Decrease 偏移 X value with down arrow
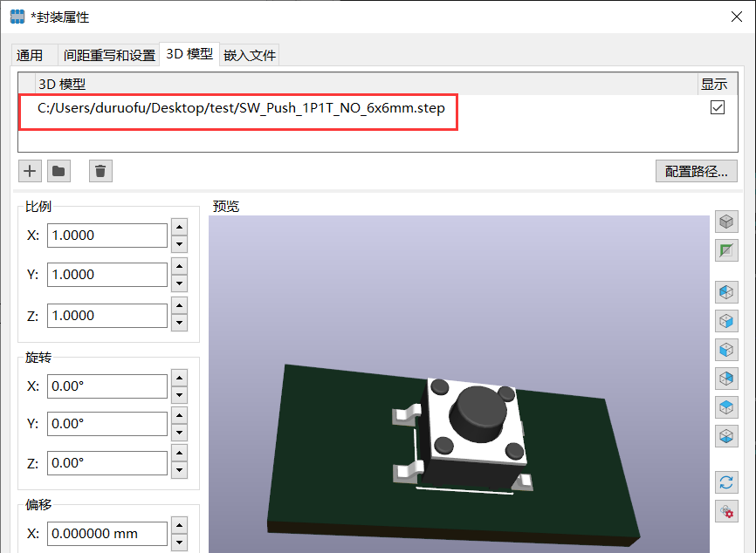Image resolution: width=756 pixels, height=553 pixels. 179,542
